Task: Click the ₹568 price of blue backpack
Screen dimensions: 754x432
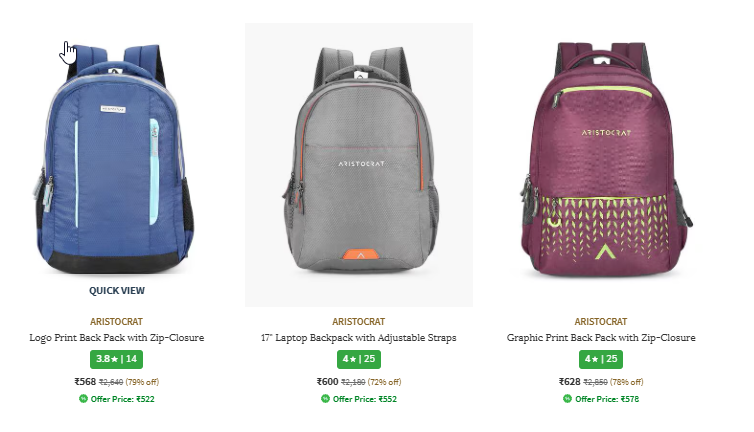Action: coord(85,381)
